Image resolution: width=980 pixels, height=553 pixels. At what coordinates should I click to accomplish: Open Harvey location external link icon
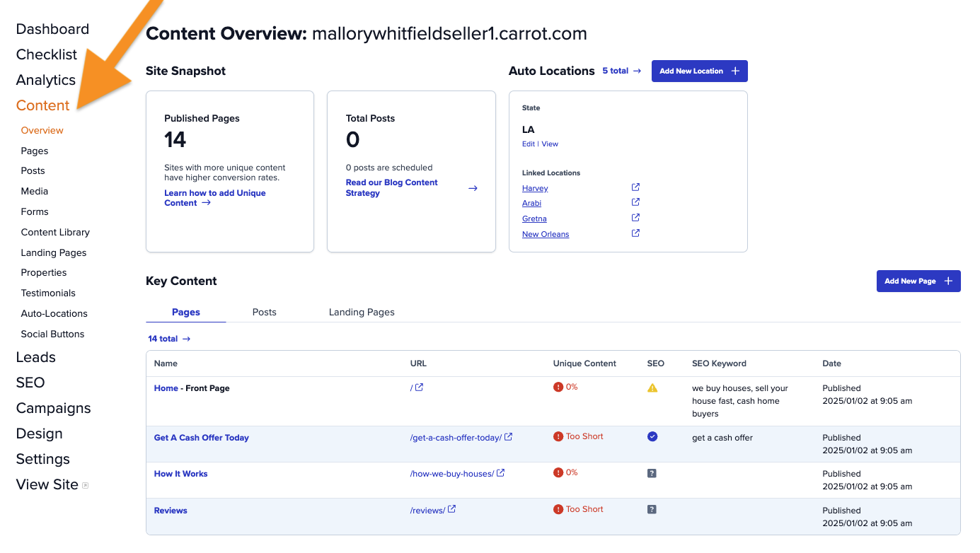[x=635, y=187]
